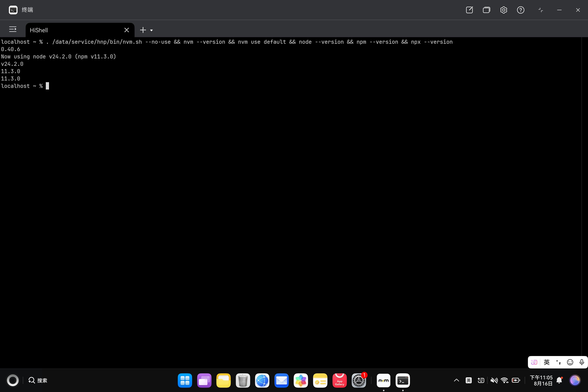Open the yellow notes app in dock

pyautogui.click(x=320, y=381)
